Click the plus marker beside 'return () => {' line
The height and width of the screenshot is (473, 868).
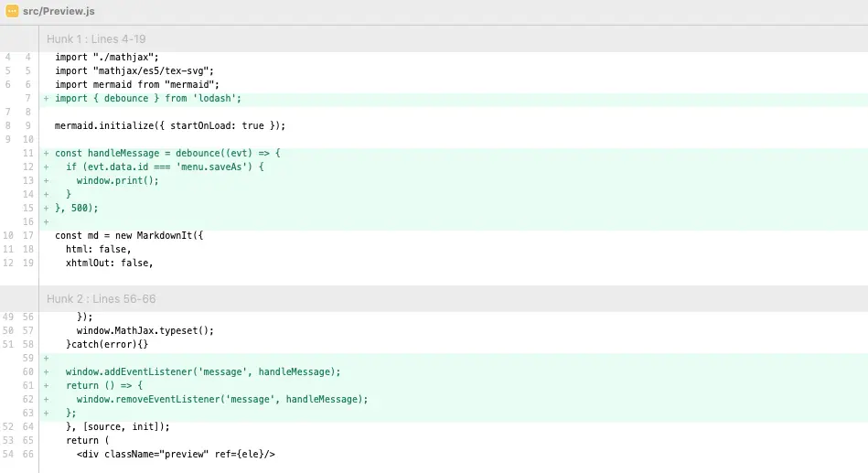(x=46, y=385)
